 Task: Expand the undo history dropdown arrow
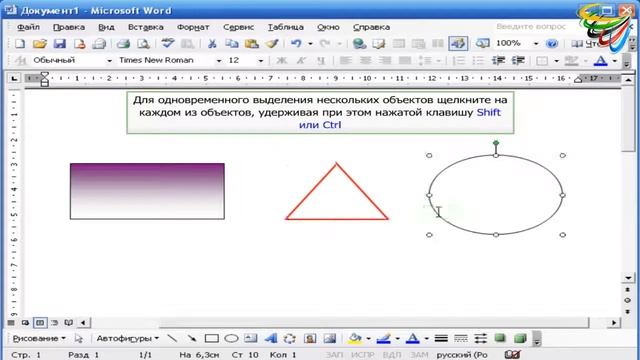310,43
